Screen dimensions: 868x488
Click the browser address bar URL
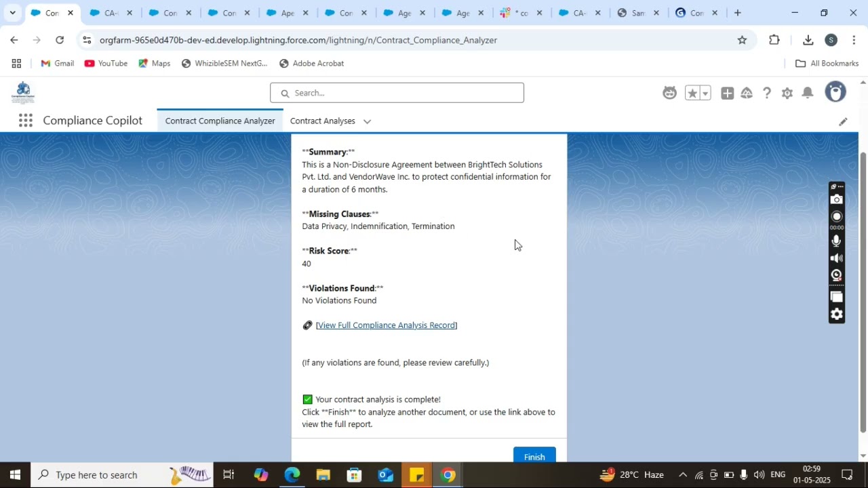tap(298, 40)
